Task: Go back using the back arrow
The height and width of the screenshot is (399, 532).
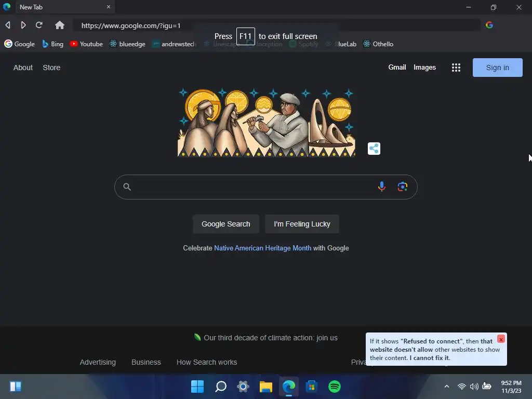Action: [x=8, y=25]
